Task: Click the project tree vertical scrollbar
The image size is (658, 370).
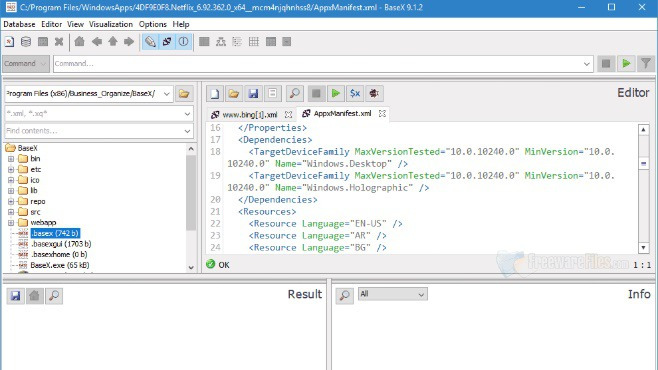Action: click(x=191, y=193)
